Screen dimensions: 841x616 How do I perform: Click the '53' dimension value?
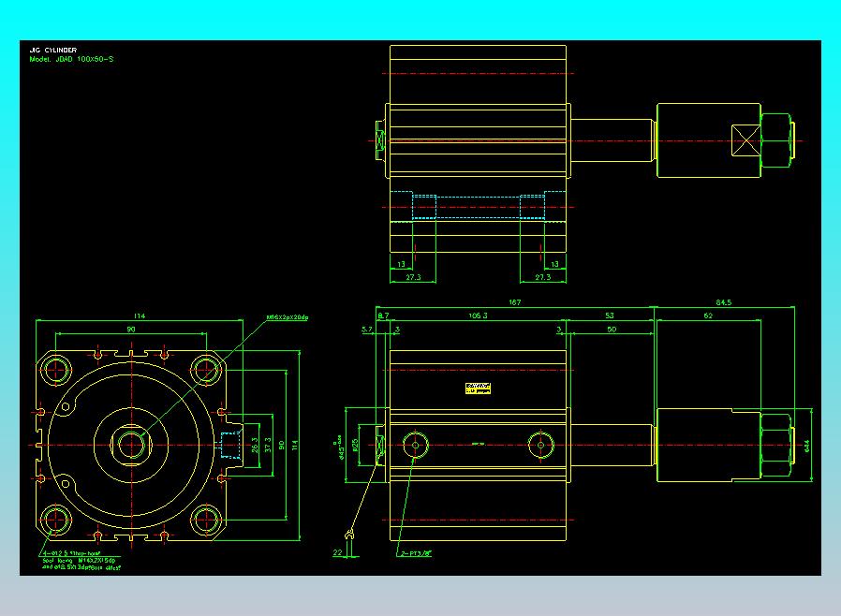click(x=610, y=315)
